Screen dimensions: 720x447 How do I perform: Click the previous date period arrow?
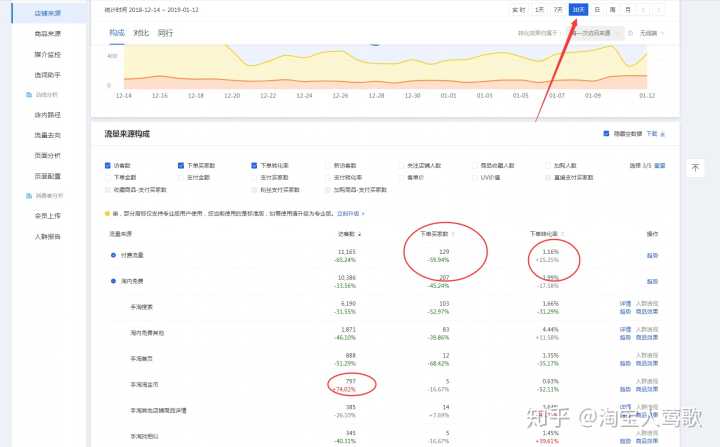coord(641,9)
